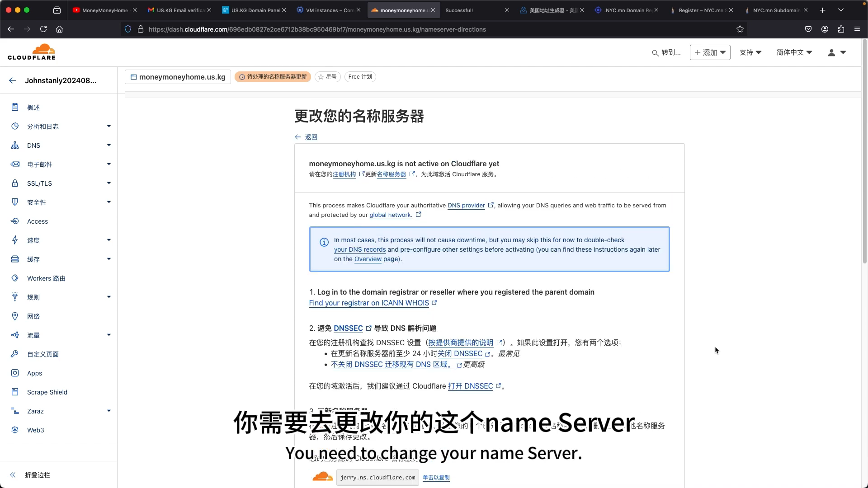Click the Cloudflare logo
868x488 pixels.
point(32,52)
